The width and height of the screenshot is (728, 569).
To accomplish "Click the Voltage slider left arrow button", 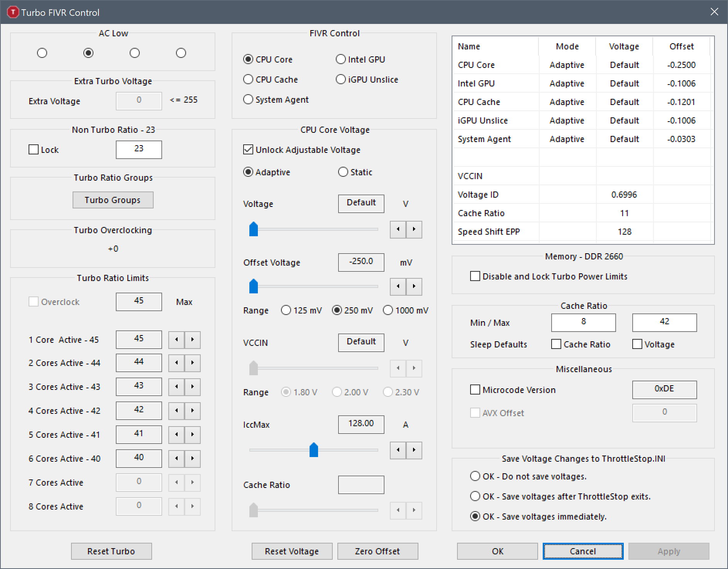I will tap(398, 229).
